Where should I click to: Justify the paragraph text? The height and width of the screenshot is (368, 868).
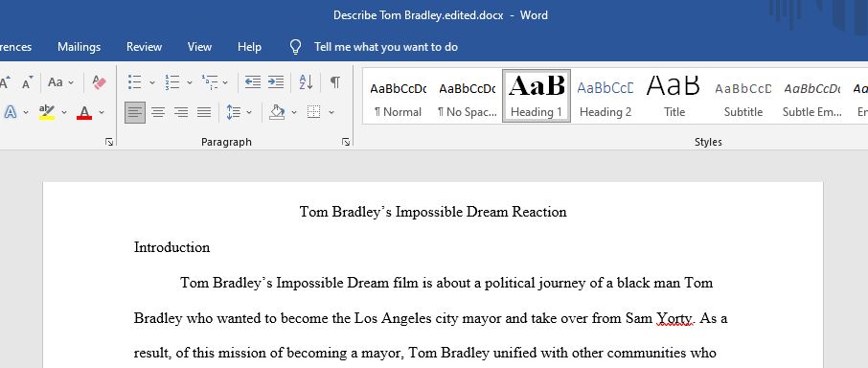pyautogui.click(x=204, y=112)
